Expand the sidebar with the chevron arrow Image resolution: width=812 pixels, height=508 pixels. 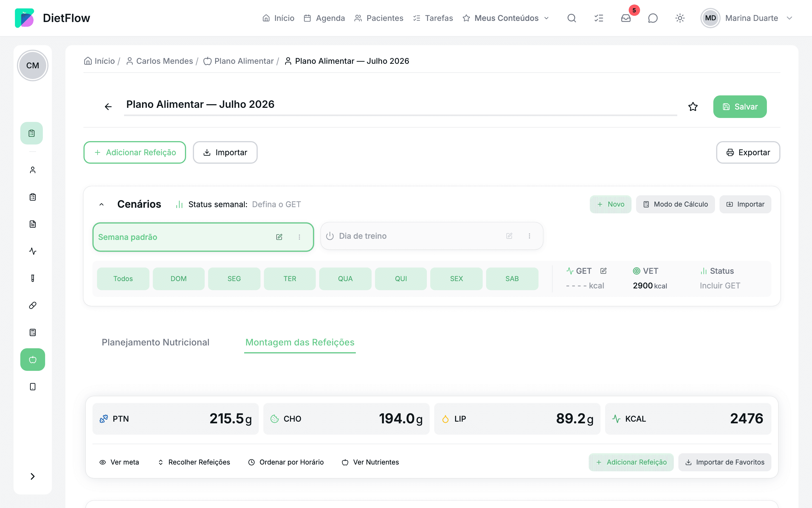point(32,476)
